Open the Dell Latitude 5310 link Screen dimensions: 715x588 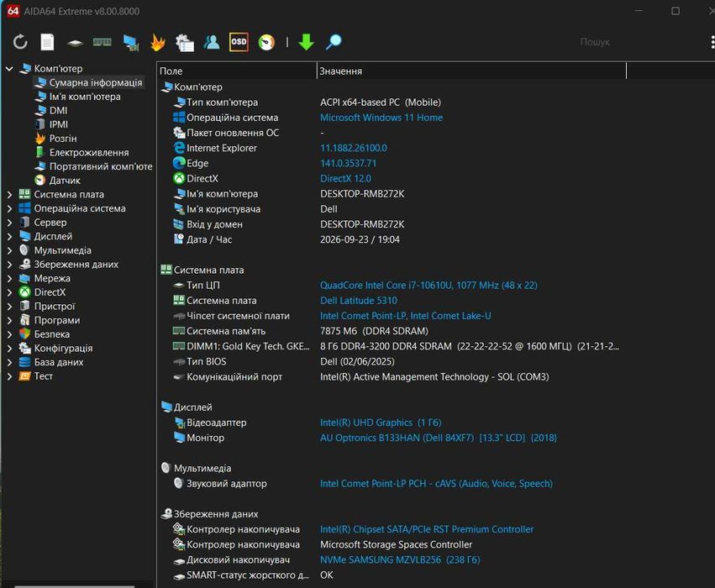[359, 301]
